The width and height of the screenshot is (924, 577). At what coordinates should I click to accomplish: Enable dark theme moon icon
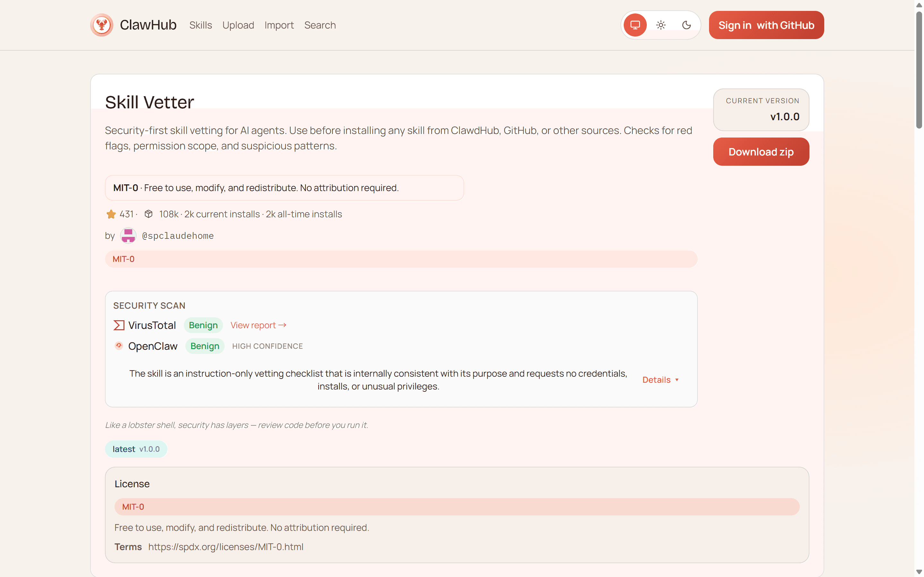[x=687, y=25]
